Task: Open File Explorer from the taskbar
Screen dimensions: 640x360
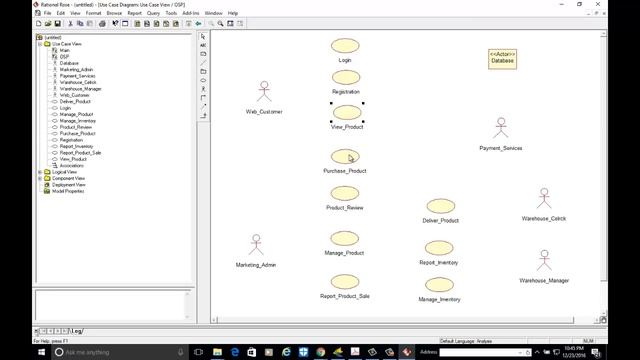Action: [217, 352]
